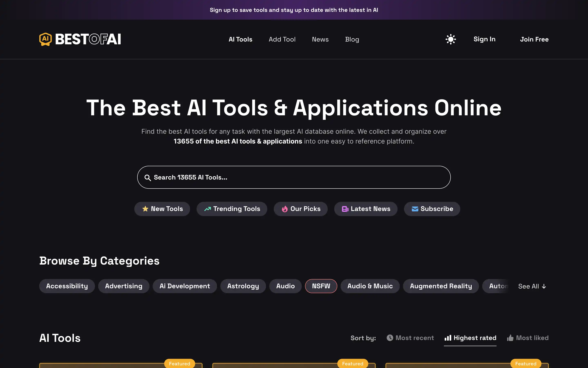Click the magnifier icon in the search bar
Screen dimensions: 588x368
147,178
